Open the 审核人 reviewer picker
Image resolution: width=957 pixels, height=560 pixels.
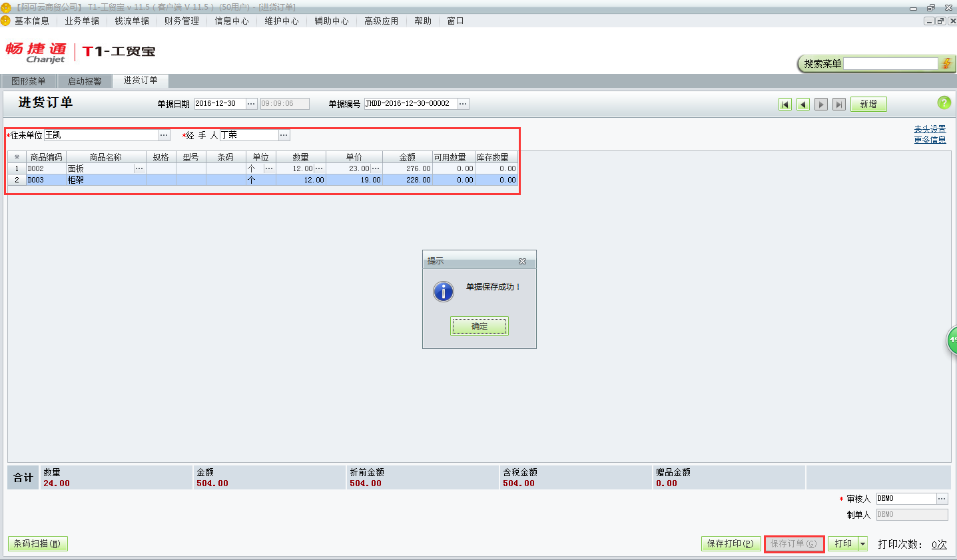941,498
